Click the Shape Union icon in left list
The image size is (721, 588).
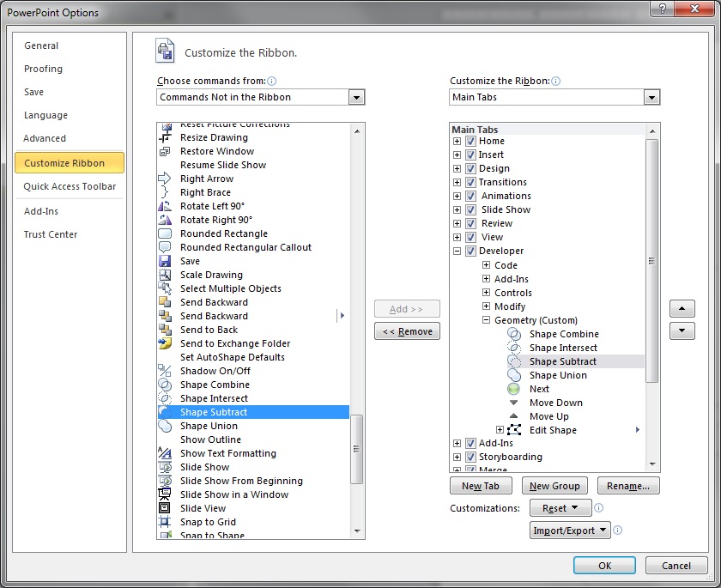[x=165, y=426]
